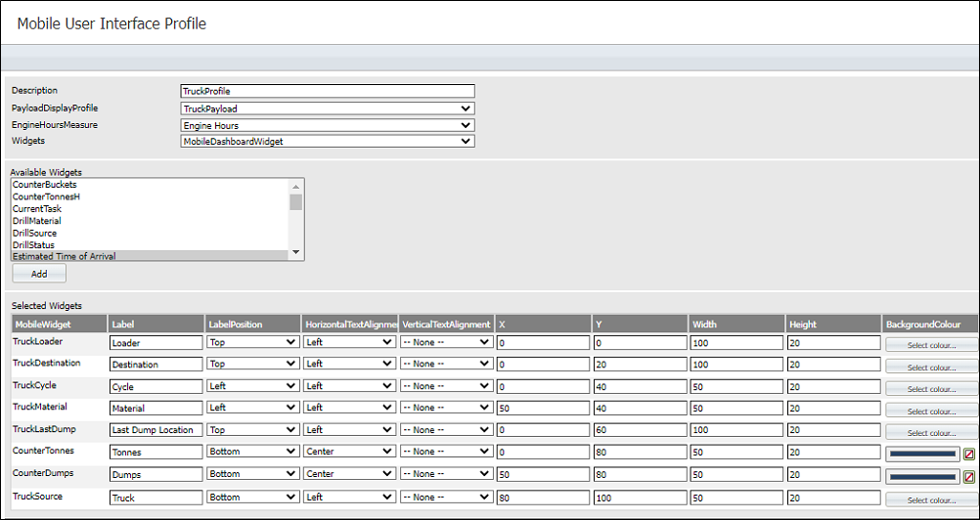The image size is (980, 520).
Task: Click the Label field containing Destination
Action: (x=156, y=364)
